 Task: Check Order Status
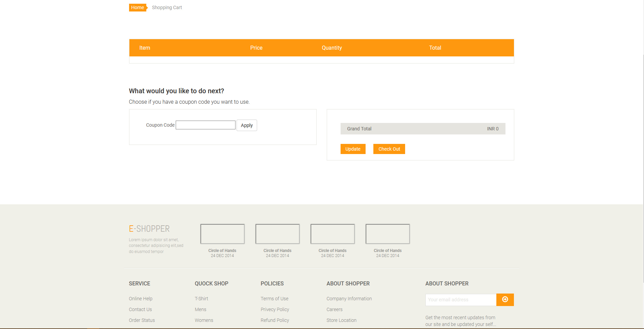coord(142,320)
